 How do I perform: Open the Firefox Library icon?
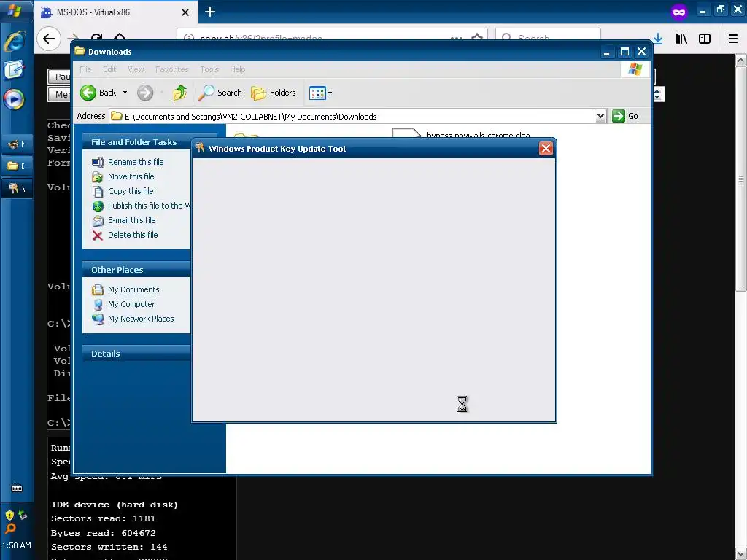coord(681,39)
